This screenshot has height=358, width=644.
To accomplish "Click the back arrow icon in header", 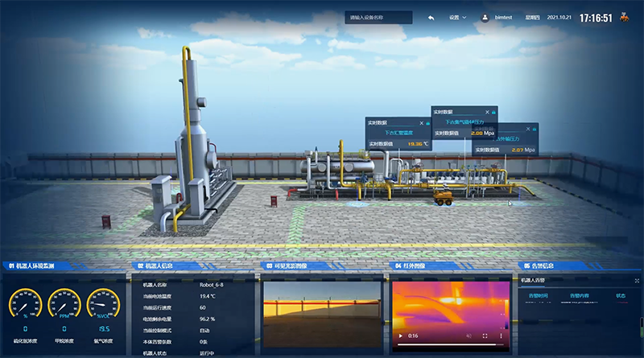I will pos(431,18).
